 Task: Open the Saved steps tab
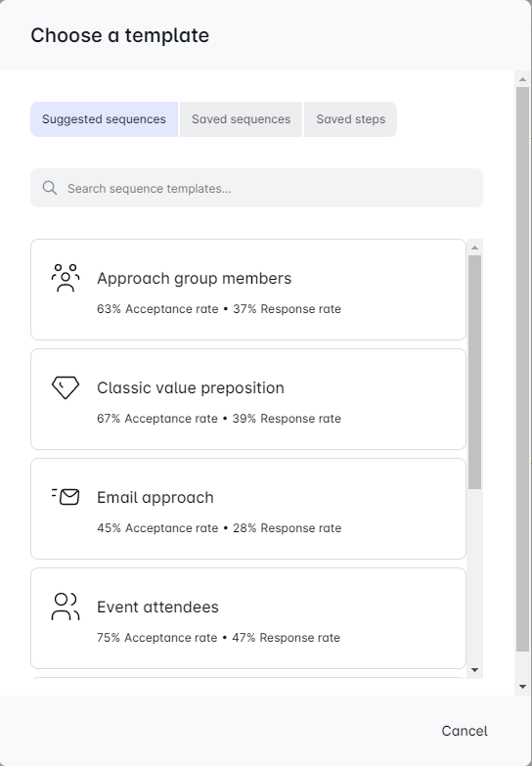coord(350,119)
